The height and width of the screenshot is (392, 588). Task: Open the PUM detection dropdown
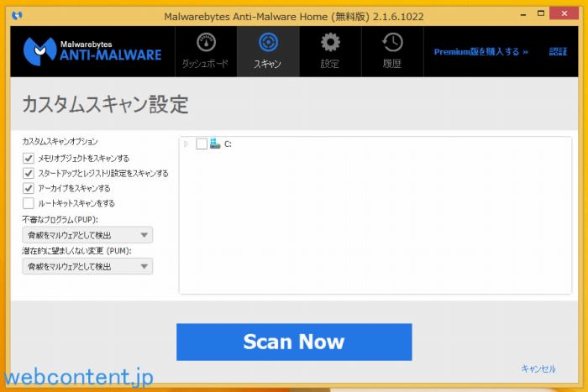coord(87,266)
